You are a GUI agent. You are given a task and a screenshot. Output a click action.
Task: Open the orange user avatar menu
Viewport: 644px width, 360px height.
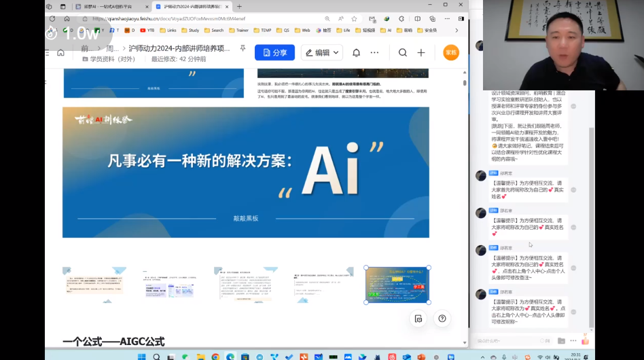click(451, 52)
